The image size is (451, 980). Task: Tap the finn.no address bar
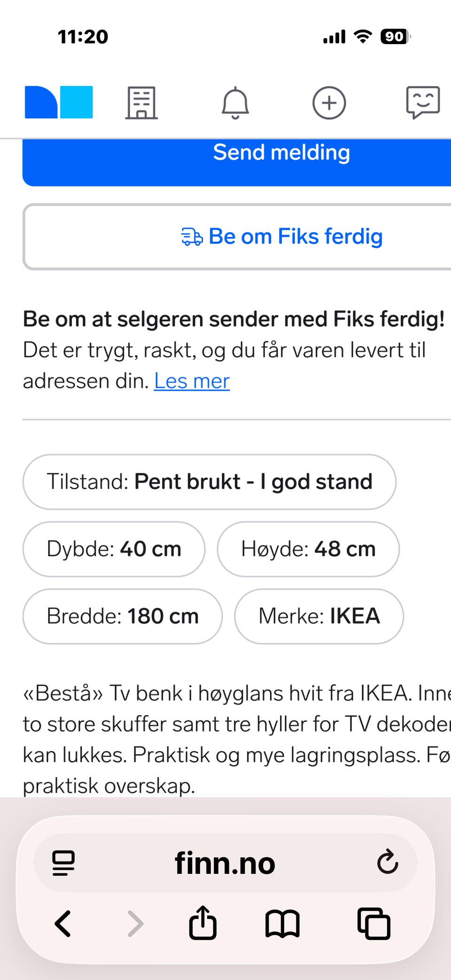[225, 863]
